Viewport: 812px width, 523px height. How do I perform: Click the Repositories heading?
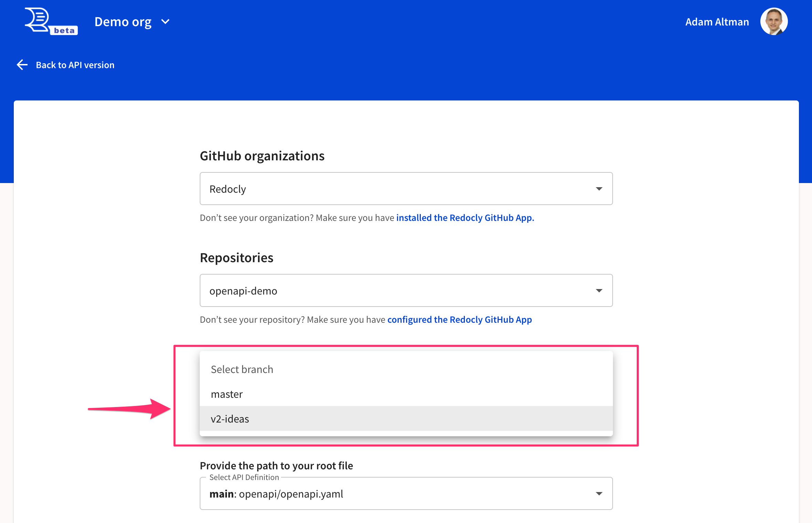point(236,258)
